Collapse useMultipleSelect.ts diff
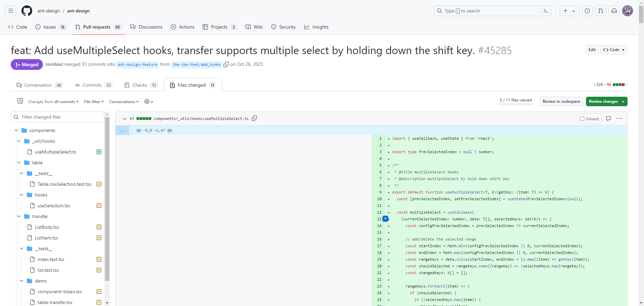The image size is (644, 306). click(124, 119)
